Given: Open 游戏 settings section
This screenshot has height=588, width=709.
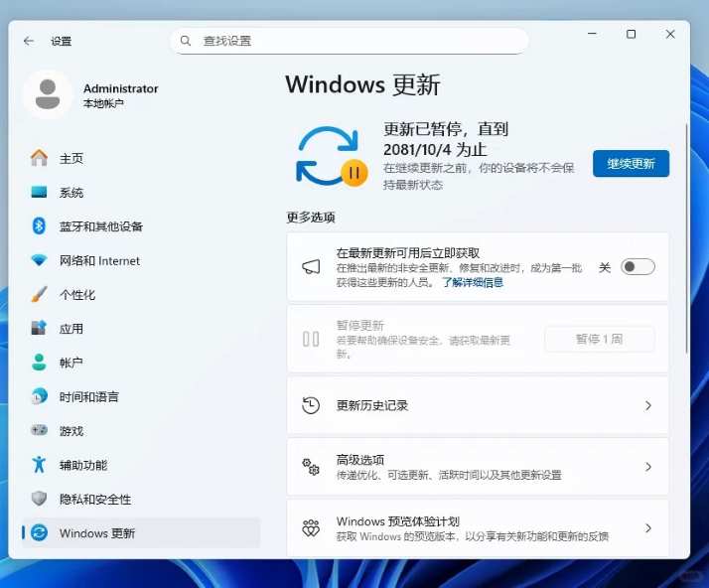Looking at the screenshot, I should click(141, 431).
